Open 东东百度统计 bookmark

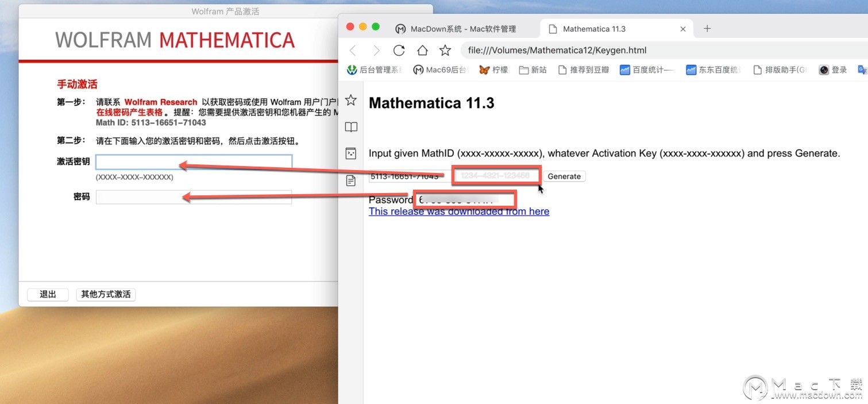[714, 70]
